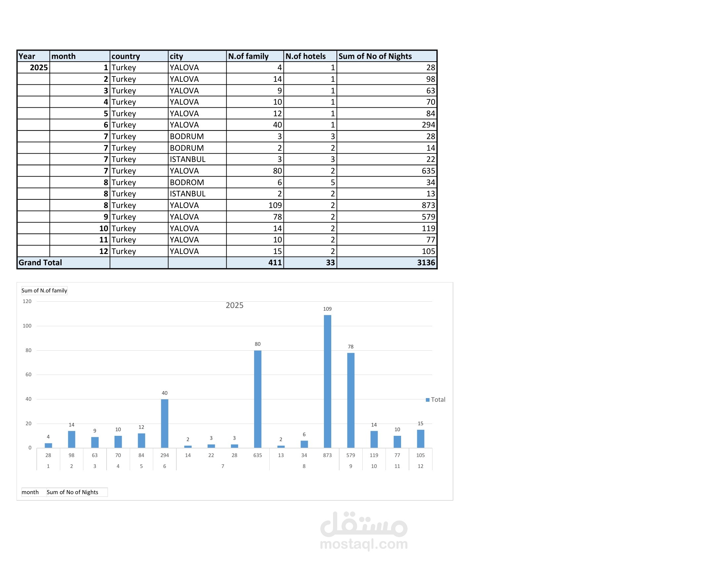Click the 'month' field button below chart
This screenshot has width=728, height=563.
pos(30,492)
